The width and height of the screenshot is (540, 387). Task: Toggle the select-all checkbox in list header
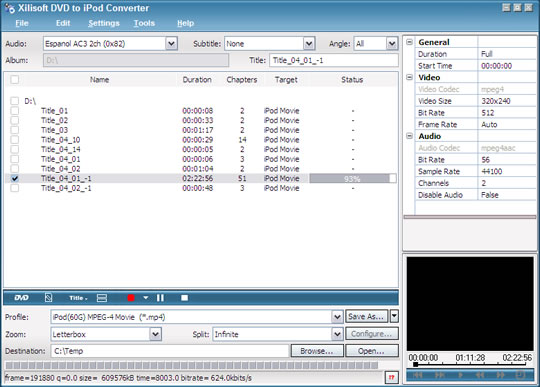point(14,80)
